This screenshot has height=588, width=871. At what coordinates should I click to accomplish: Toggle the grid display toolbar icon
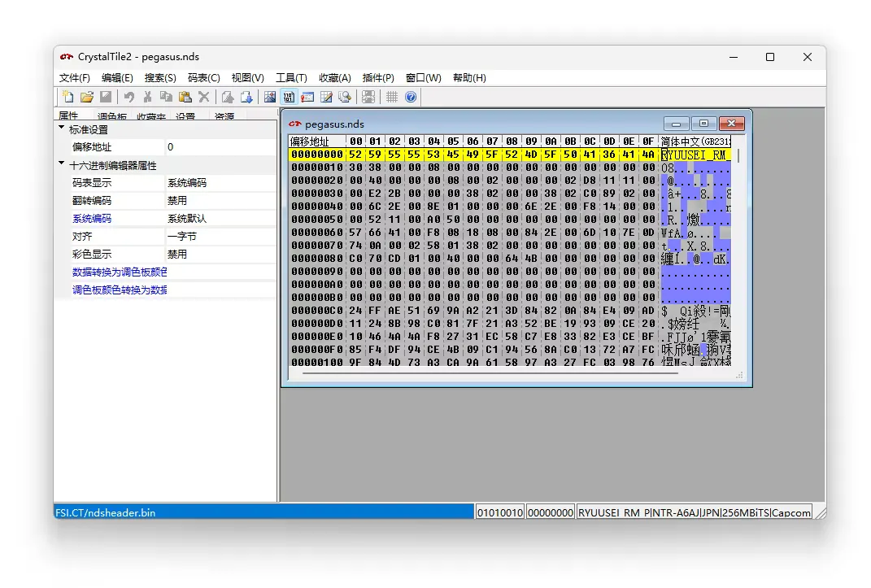point(392,97)
